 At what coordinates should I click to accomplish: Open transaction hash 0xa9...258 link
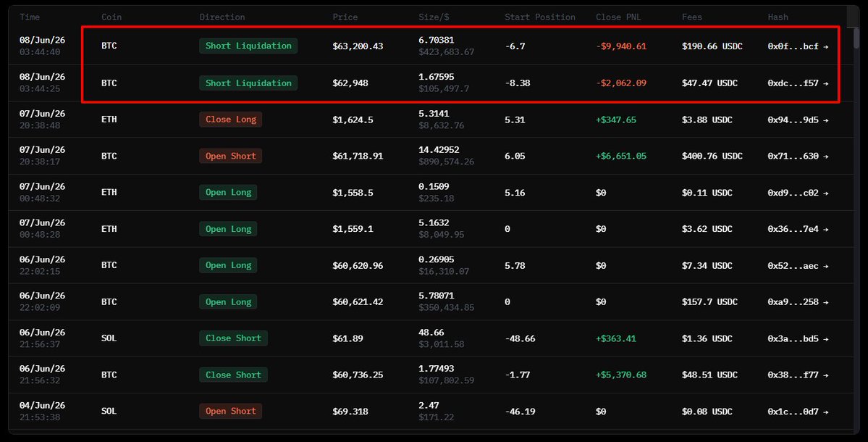coord(798,302)
